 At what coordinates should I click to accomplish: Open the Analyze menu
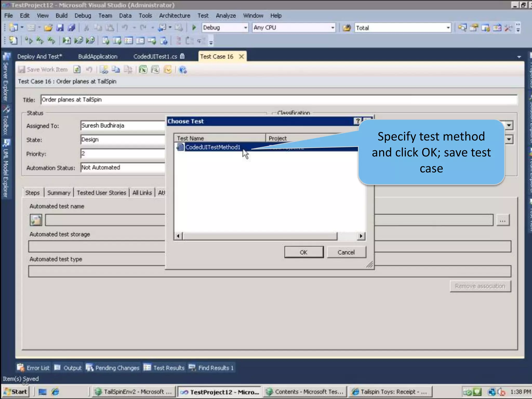[226, 16]
